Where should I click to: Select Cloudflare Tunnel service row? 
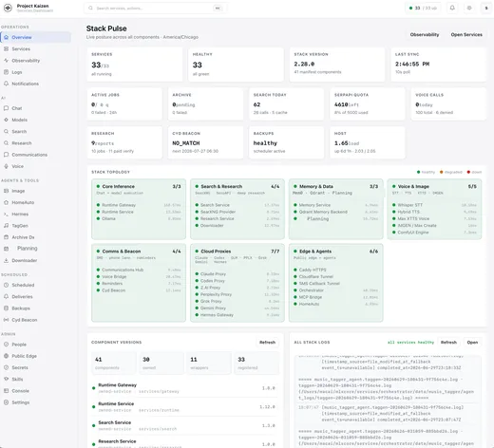point(335,276)
